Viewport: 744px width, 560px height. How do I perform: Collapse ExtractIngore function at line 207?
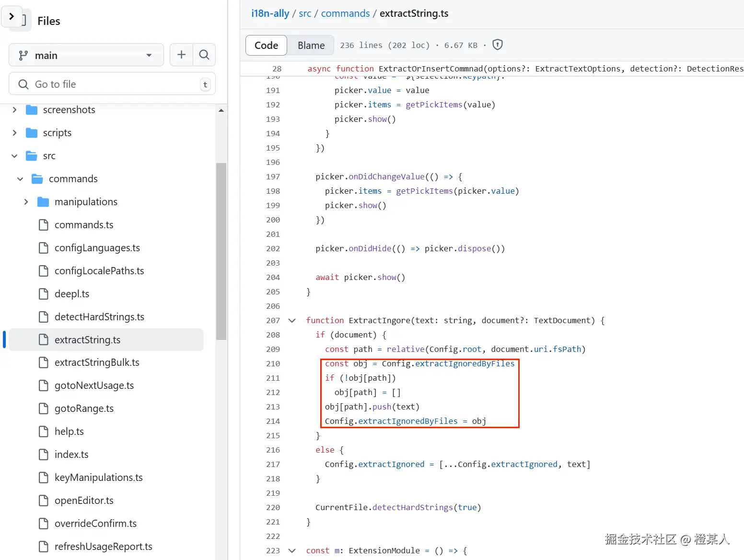pos(292,320)
